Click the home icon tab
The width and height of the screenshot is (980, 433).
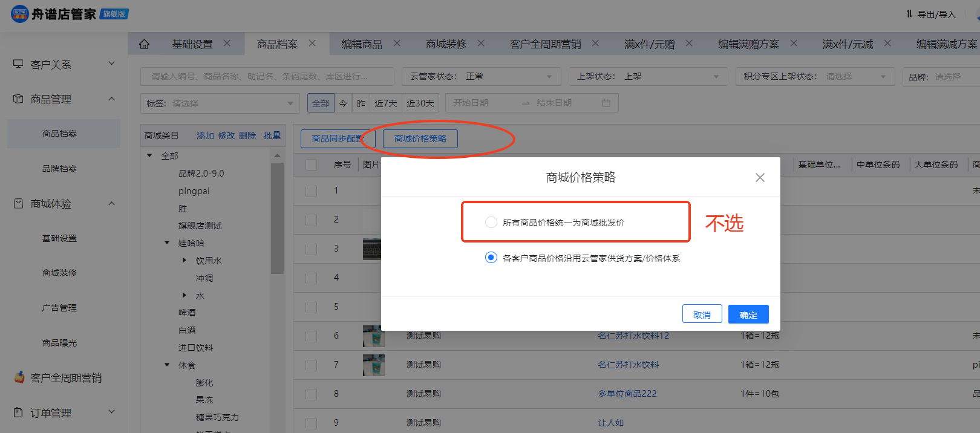click(144, 44)
